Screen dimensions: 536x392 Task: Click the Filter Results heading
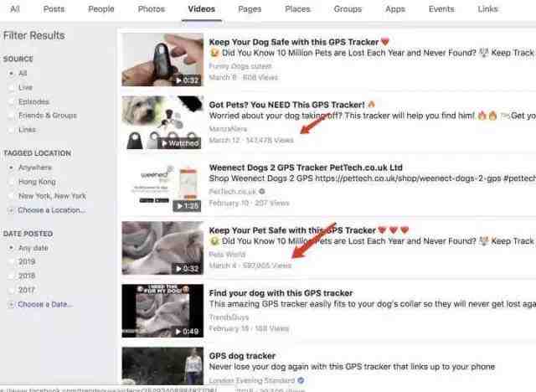coord(33,35)
